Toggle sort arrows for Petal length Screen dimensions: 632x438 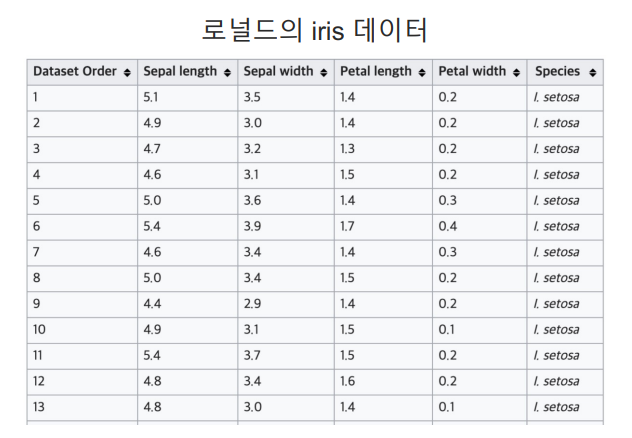(422, 73)
